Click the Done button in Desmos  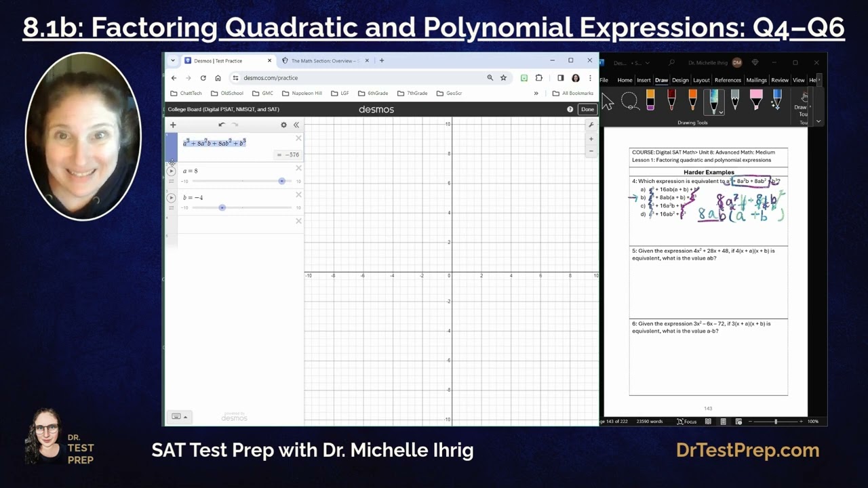pyautogui.click(x=587, y=109)
